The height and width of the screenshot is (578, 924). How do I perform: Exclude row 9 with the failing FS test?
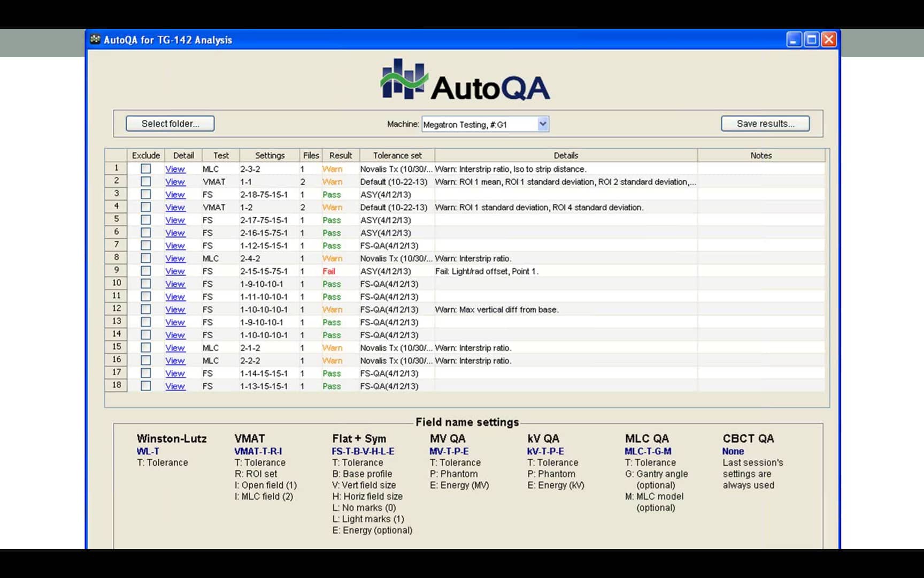click(145, 271)
